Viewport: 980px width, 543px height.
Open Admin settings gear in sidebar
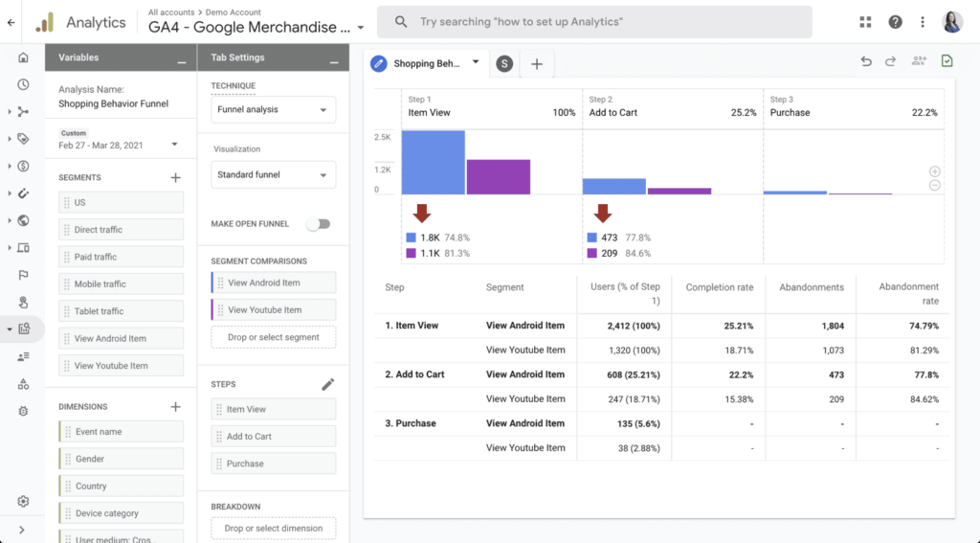click(23, 502)
